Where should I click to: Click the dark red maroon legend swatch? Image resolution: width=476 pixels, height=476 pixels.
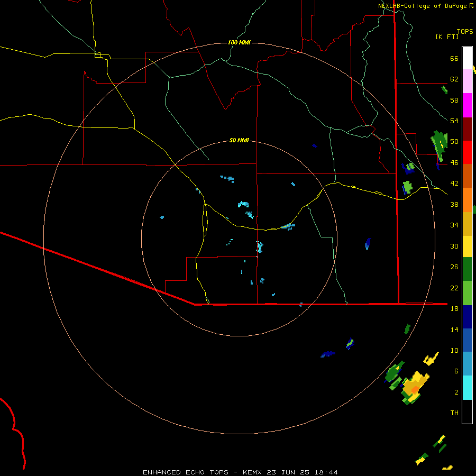(x=467, y=129)
